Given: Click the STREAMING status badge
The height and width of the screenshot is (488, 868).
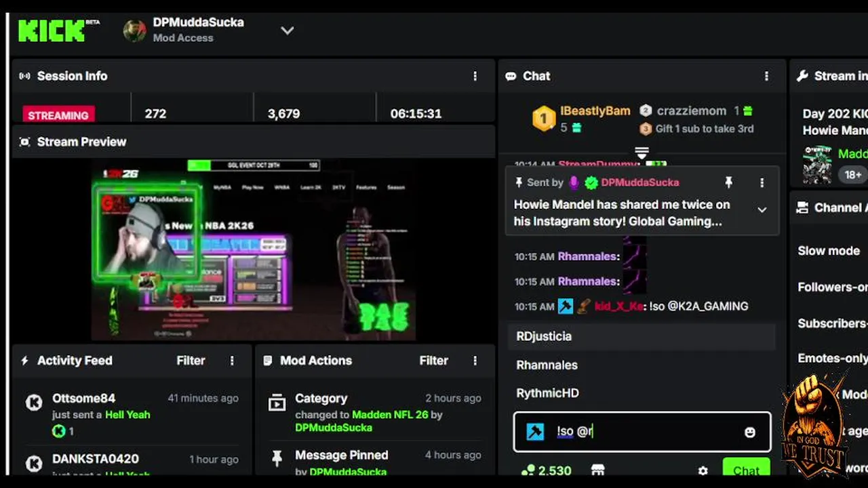Looking at the screenshot, I should [x=58, y=115].
